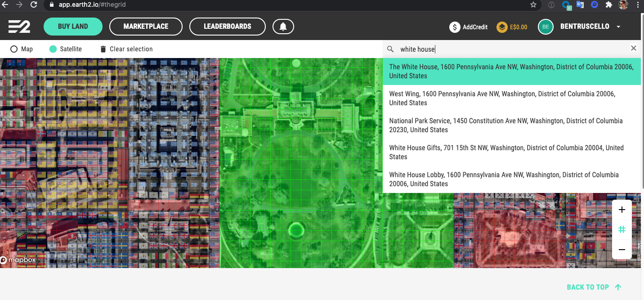Bookmark this page with star

pos(533,5)
